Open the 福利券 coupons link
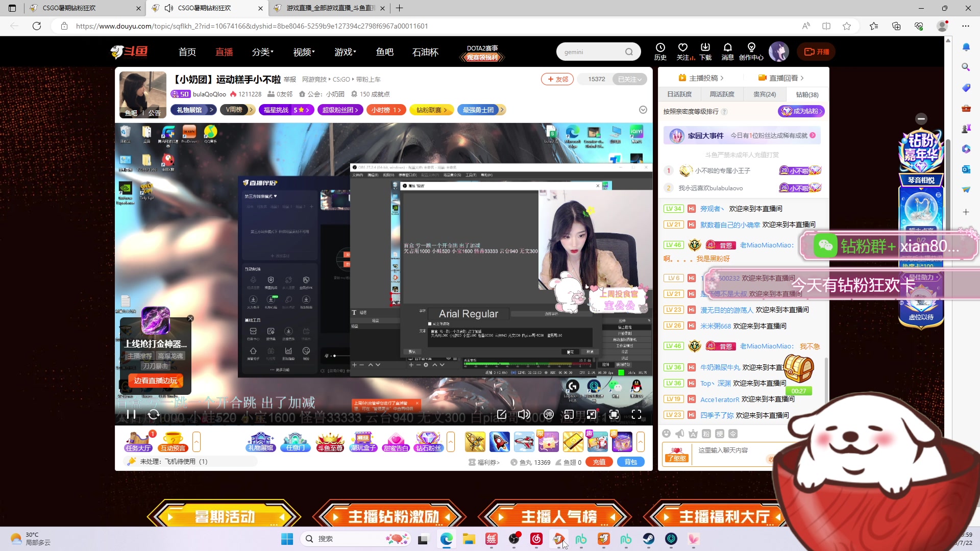This screenshot has height=551, width=980. [484, 462]
